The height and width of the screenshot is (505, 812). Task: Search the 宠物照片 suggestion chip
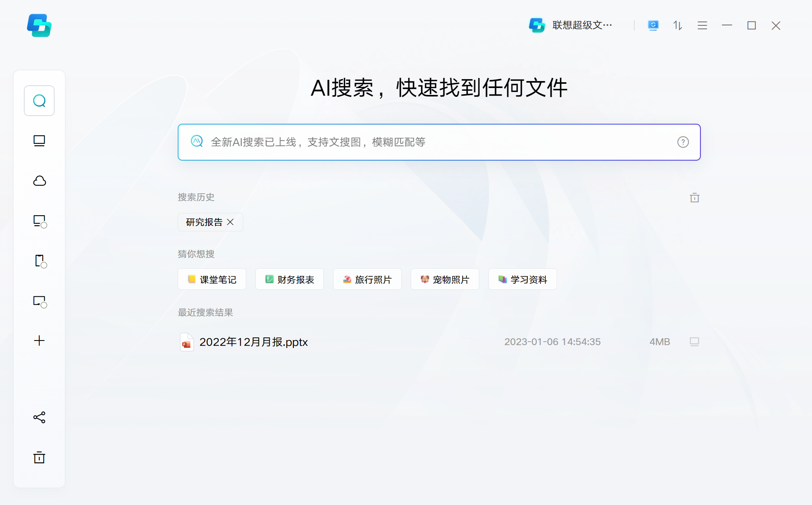pyautogui.click(x=445, y=279)
